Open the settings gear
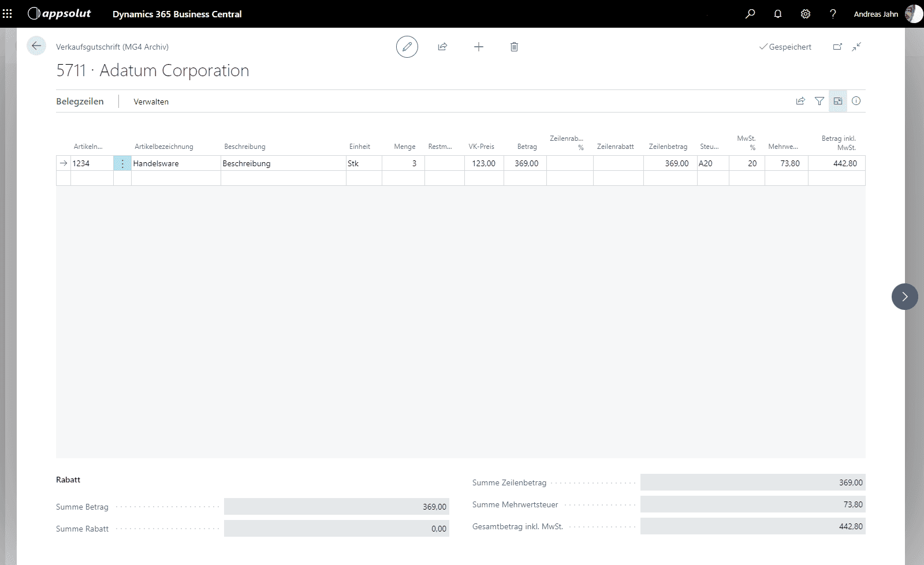This screenshot has height=565, width=924. click(806, 14)
